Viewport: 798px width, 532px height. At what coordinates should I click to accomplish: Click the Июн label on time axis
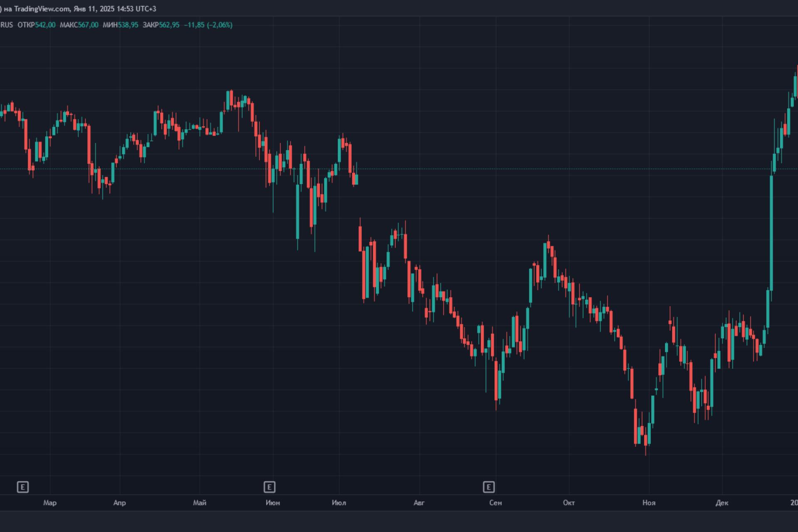(273, 503)
